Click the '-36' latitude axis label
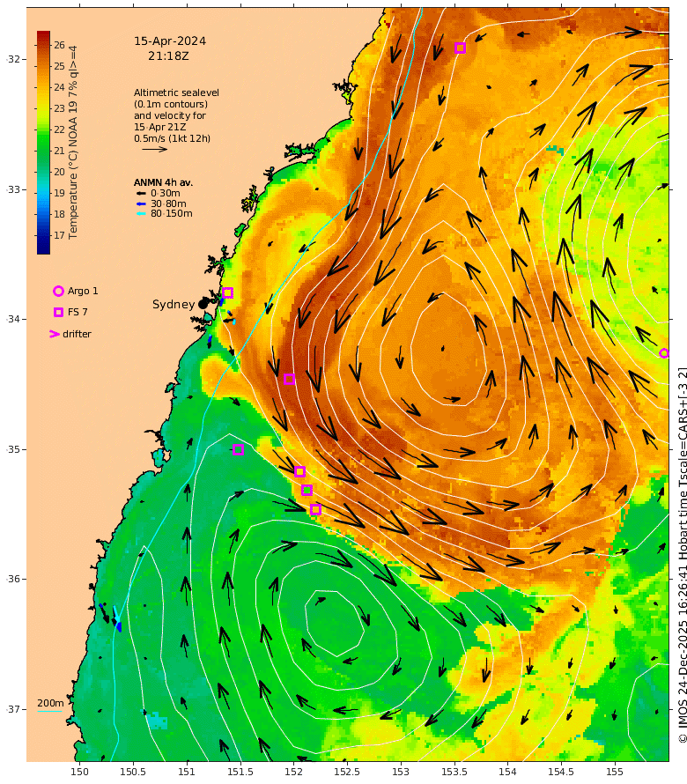This screenshot has height=784, width=687. point(13,579)
